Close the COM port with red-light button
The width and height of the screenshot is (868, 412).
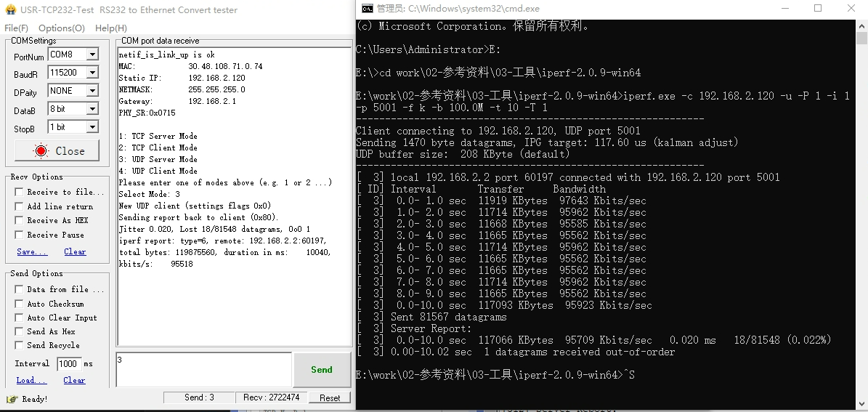pyautogui.click(x=57, y=150)
